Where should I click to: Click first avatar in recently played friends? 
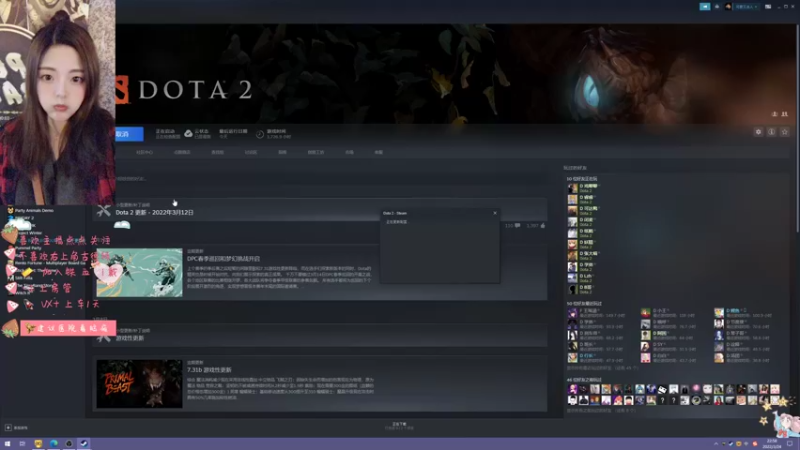572,313
